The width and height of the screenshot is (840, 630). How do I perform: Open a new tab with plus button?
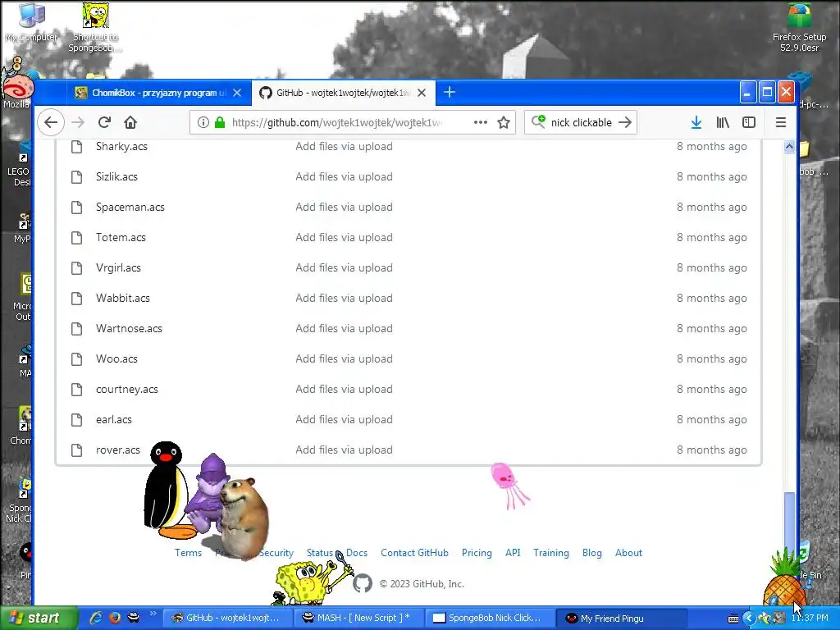click(450, 92)
